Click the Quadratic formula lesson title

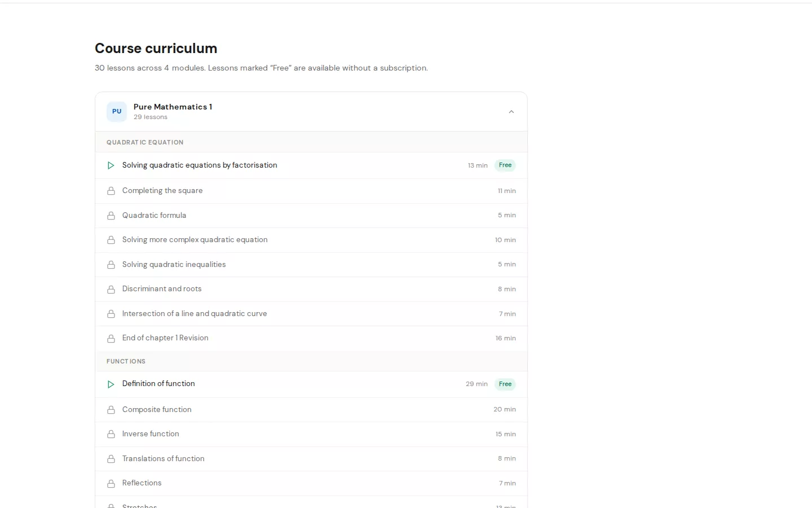154,215
